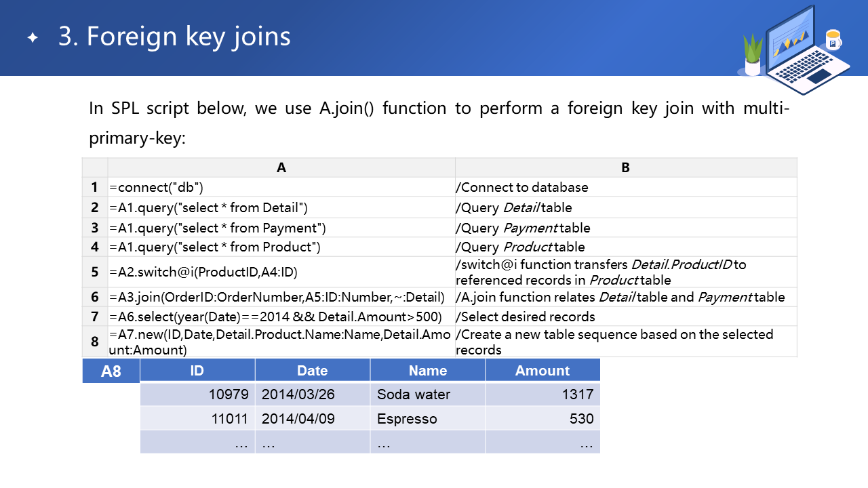The width and height of the screenshot is (868, 488).
Task: Click the "/Connect to database" comment cell
Action: (625, 187)
